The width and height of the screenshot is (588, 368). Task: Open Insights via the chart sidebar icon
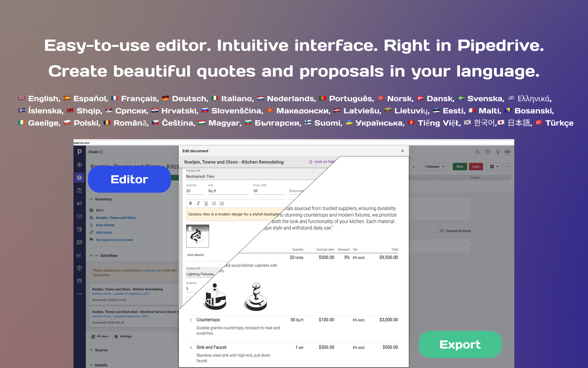[79, 255]
